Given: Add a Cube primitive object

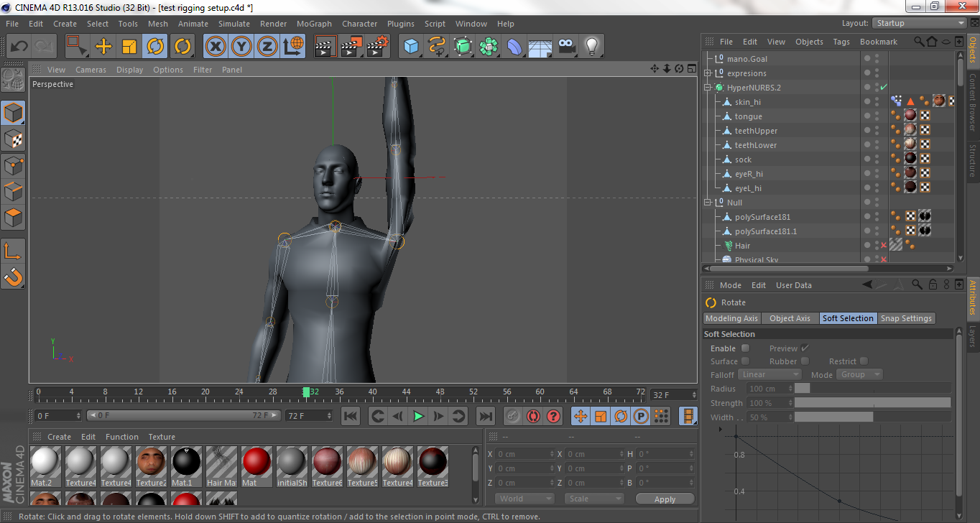Looking at the screenshot, I should coord(411,47).
